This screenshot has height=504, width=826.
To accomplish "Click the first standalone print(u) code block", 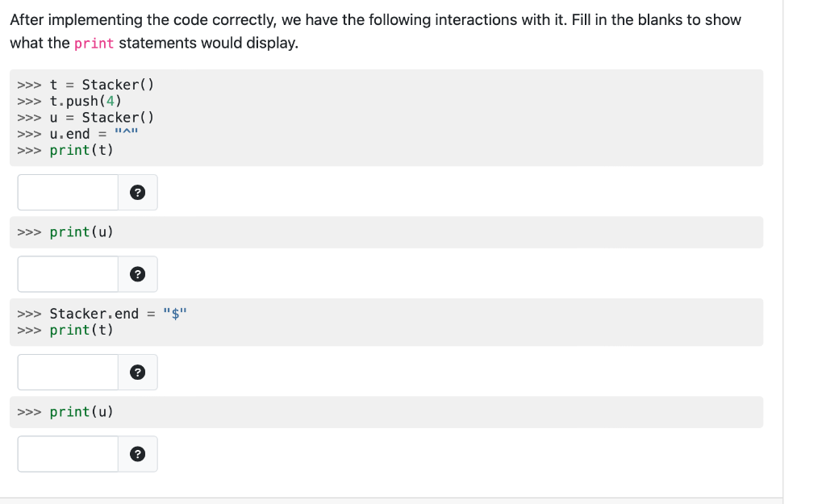I will [386, 232].
